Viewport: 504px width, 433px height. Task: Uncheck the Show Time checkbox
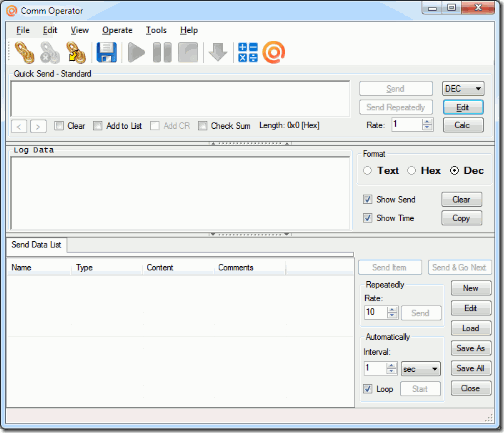click(x=367, y=218)
